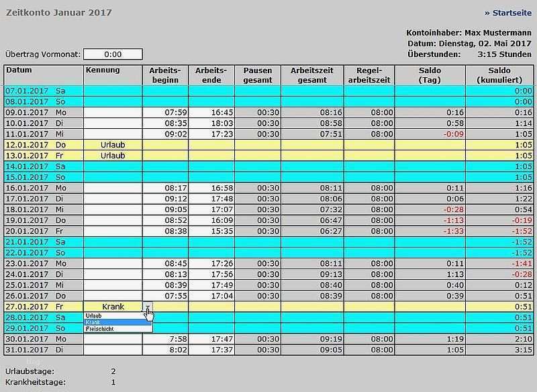Viewport: 537px width, 392px height.
Task: Click the Arbeitsende column header
Action: point(208,74)
